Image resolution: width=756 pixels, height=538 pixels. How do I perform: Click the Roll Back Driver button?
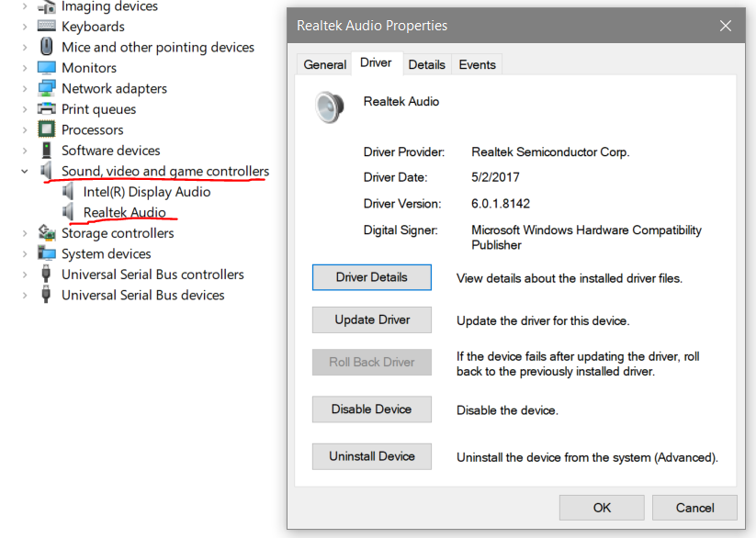(x=372, y=362)
